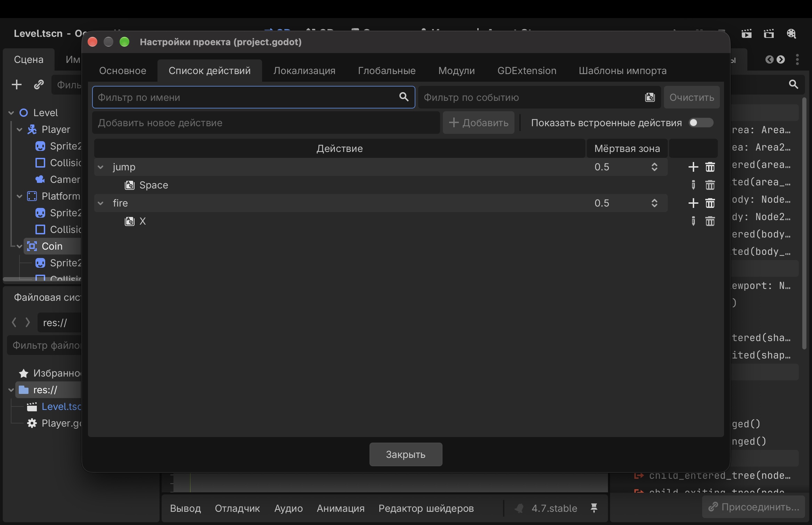Screen dimensions: 812x525
Task: Go to previous dock tab arrow
Action: 769,59
